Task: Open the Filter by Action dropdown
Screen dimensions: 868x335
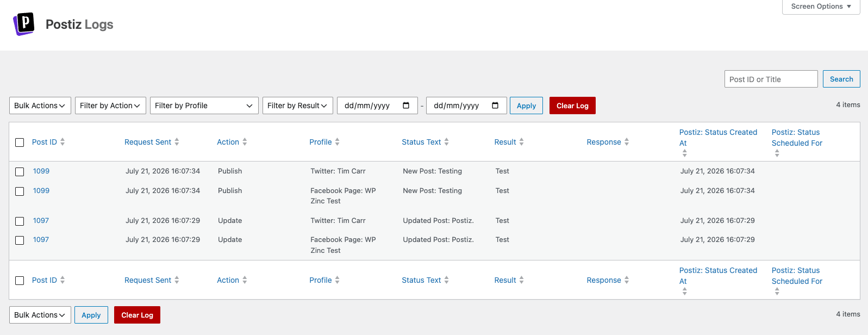Action: 110,106
